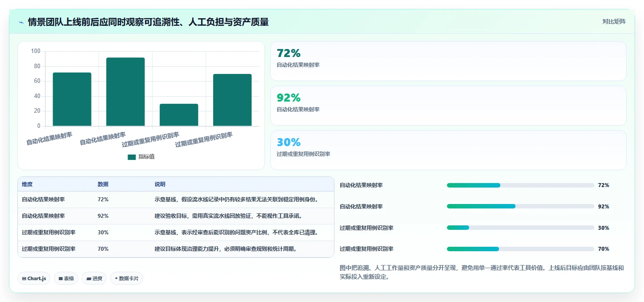Viewport: 644px width, 302px height.
Task: Click the 20 label on the chart y-axis
Action: (37, 111)
